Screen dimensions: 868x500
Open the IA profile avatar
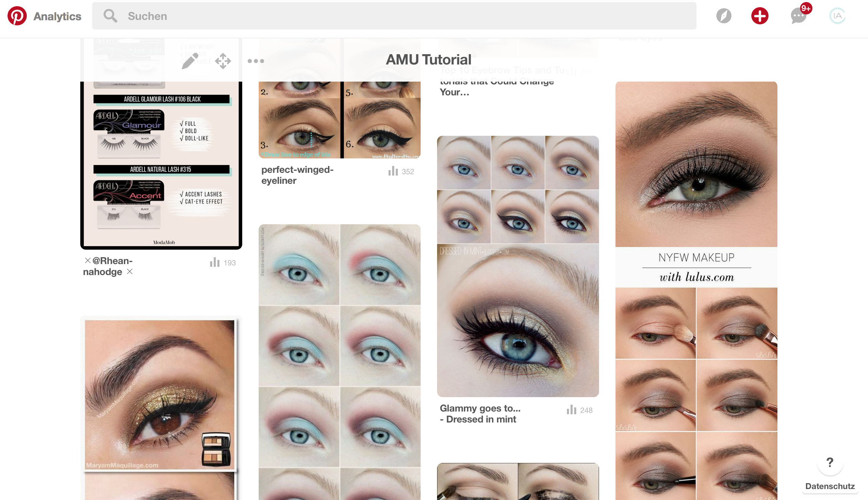[x=837, y=16]
